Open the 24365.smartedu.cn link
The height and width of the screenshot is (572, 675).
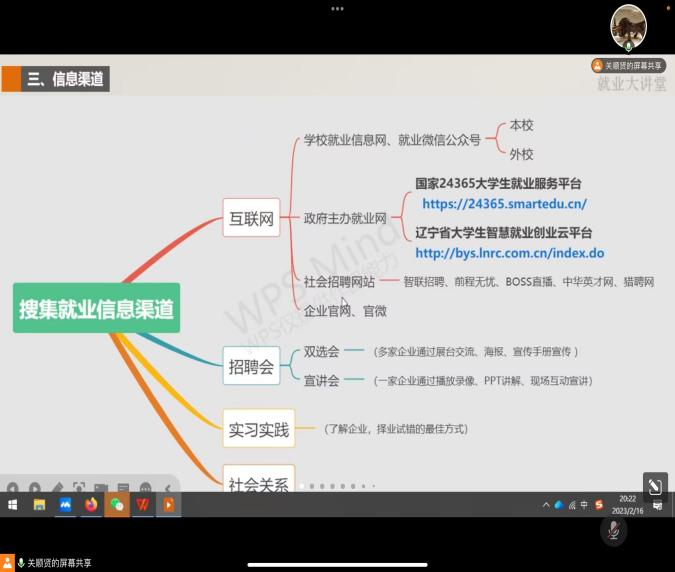504,204
